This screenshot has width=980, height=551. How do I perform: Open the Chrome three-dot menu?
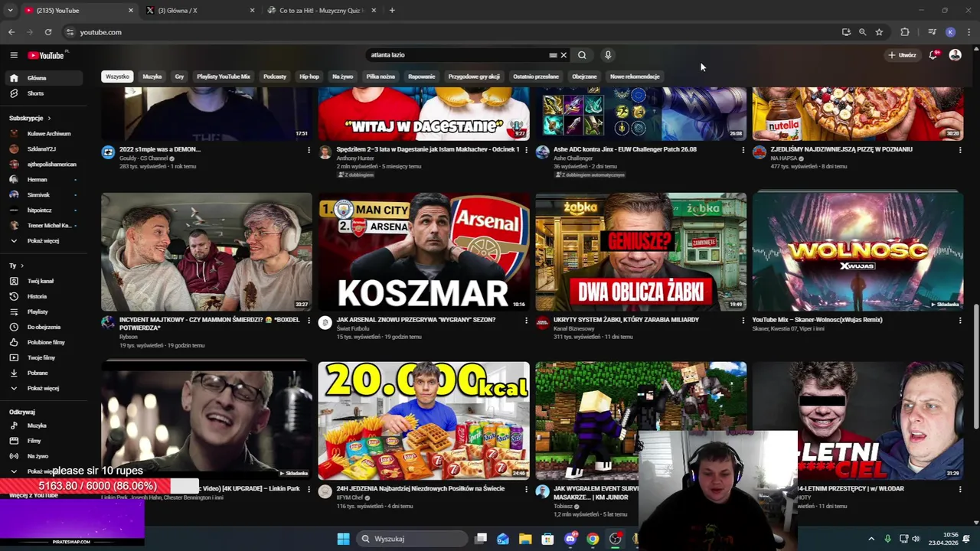(969, 32)
